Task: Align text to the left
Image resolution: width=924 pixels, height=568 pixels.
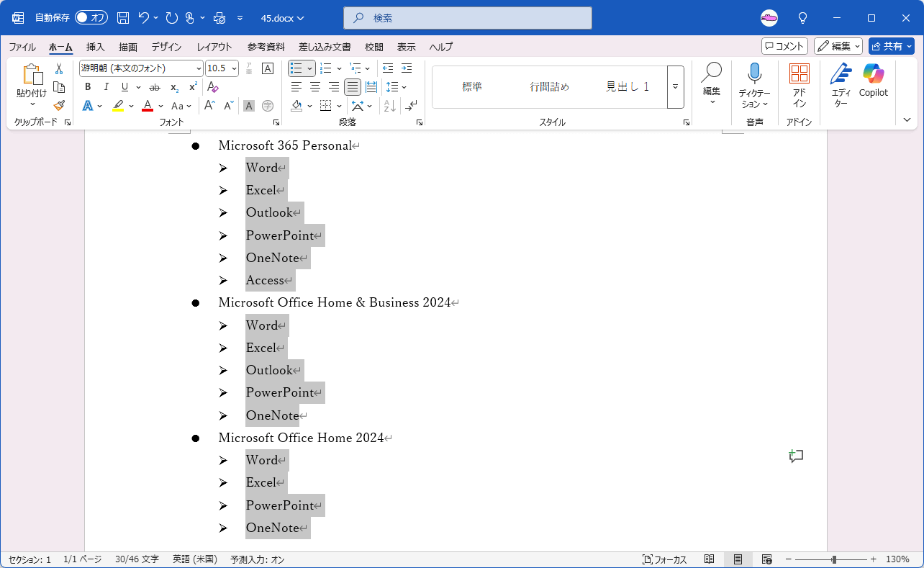Action: point(296,87)
